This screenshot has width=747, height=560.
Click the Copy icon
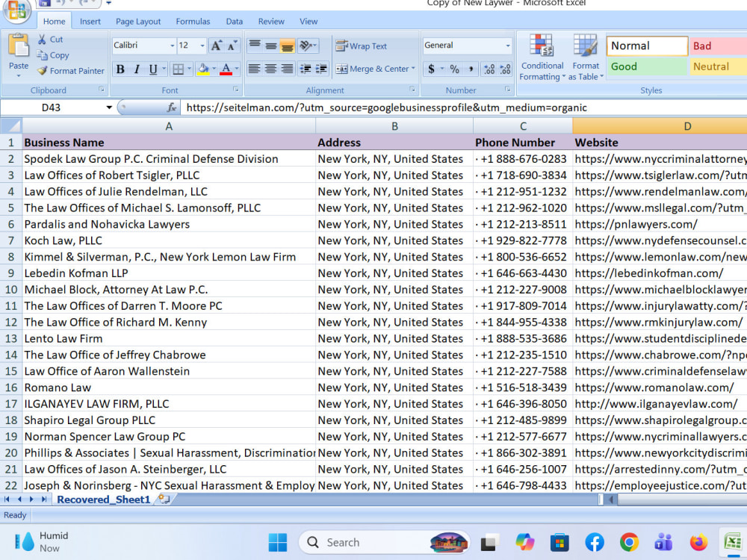coord(42,55)
